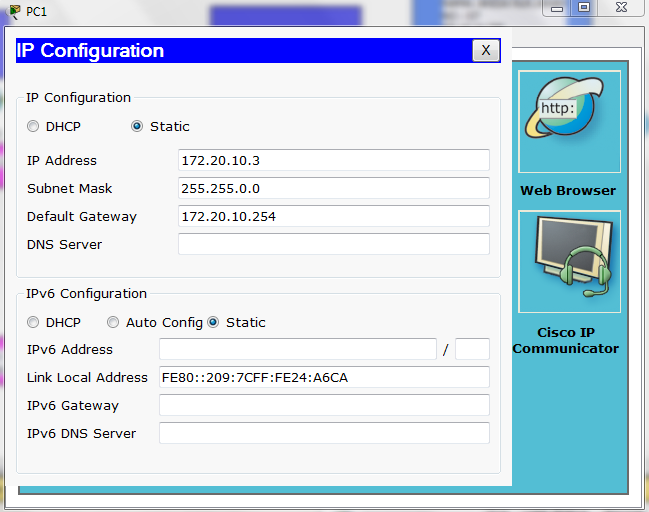Select Static for IPv4 configuration
The image size is (649, 512).
coord(137,126)
